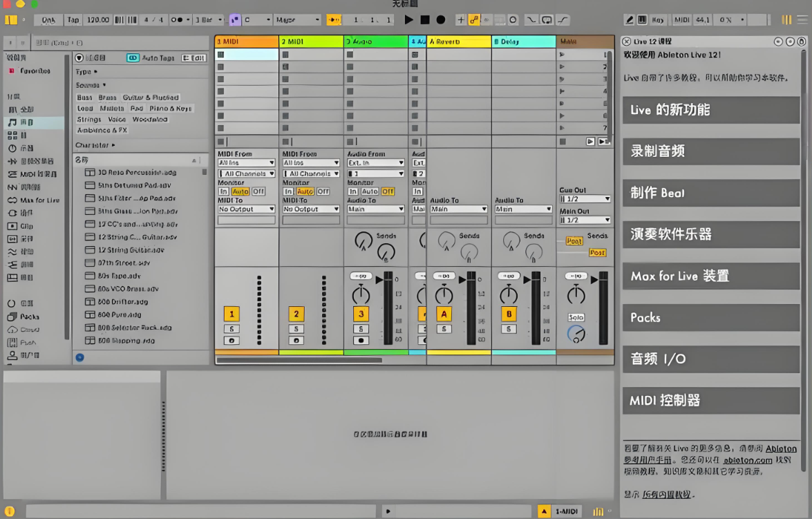Toggle the Loop switch icon
The height and width of the screenshot is (519, 812).
[x=547, y=19]
